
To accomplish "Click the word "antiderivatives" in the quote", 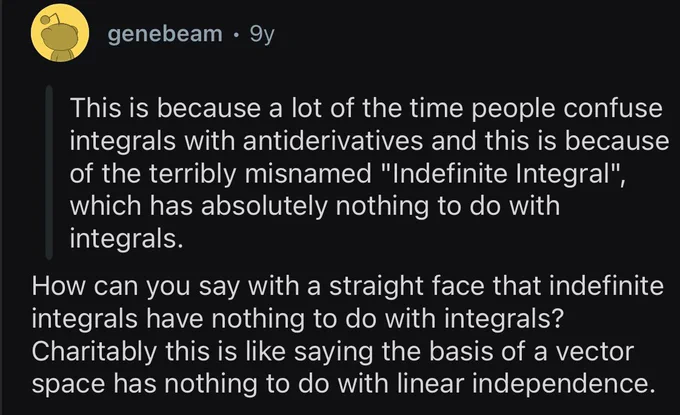I will point(333,141).
